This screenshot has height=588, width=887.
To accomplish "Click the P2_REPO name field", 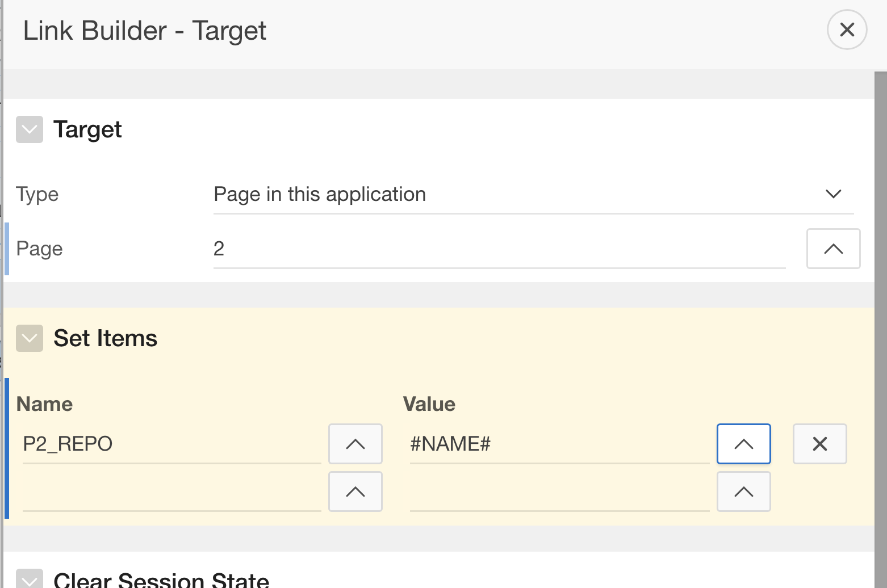I will tap(171, 444).
